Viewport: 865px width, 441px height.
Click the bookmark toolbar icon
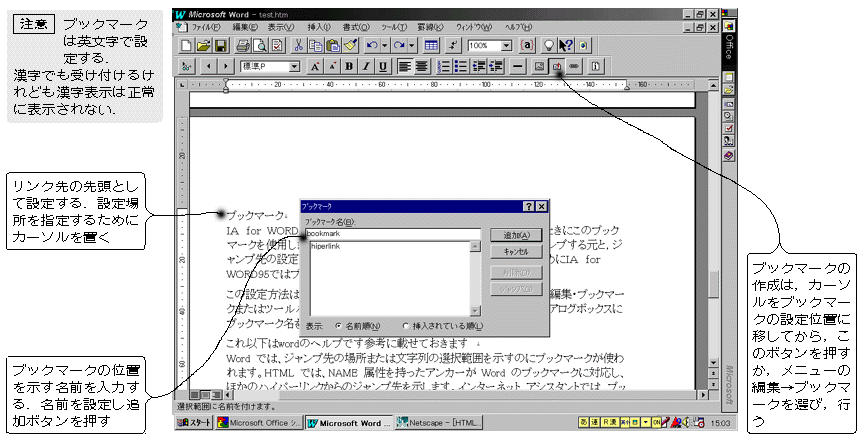click(x=557, y=67)
